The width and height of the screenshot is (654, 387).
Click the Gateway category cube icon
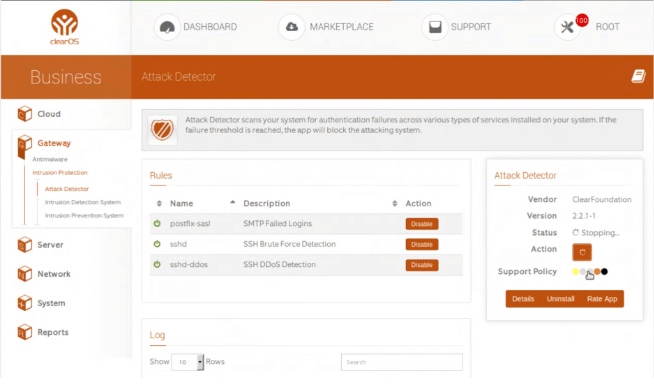[25, 144]
